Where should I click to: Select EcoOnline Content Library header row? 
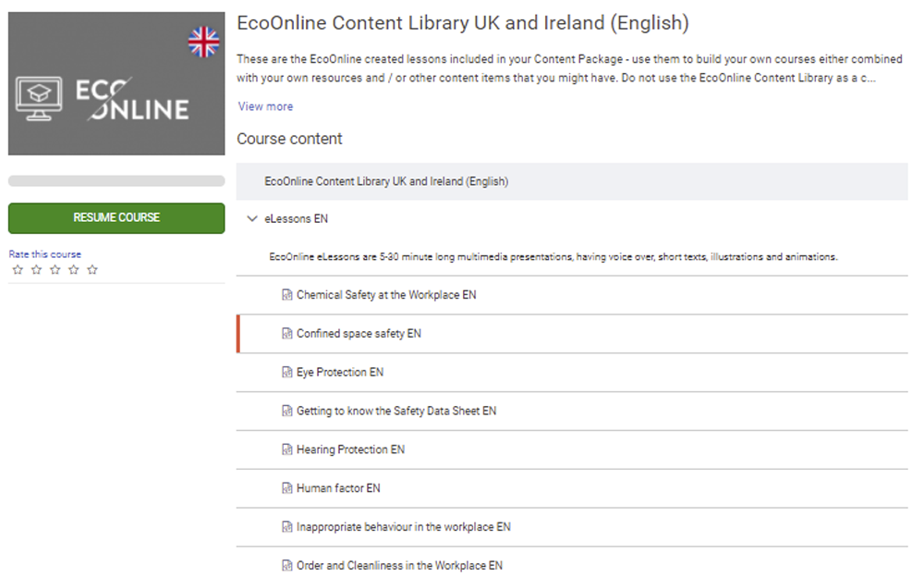click(x=572, y=181)
